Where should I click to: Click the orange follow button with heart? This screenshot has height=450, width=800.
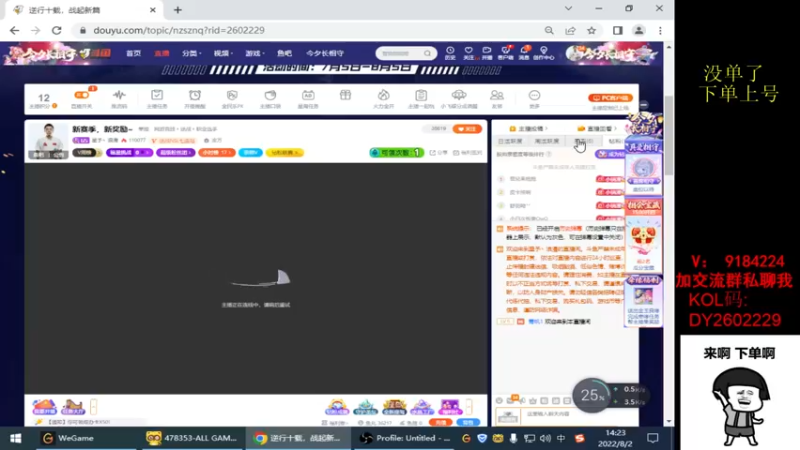pos(467,129)
